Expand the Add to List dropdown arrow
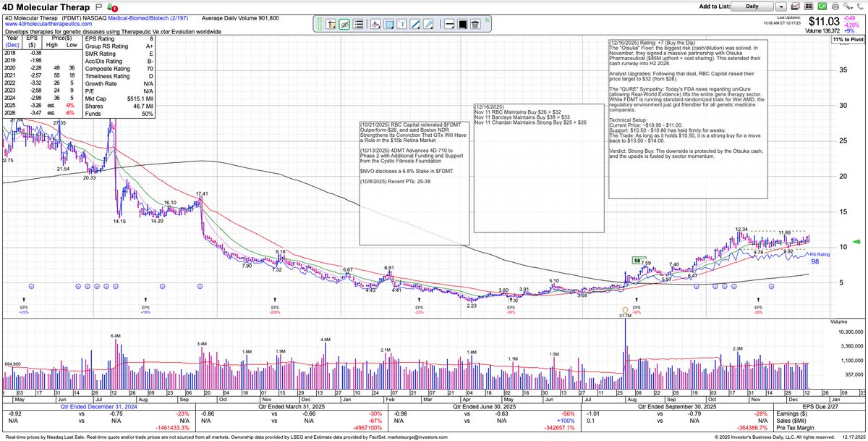This screenshot has width=868, height=441. coord(780,7)
